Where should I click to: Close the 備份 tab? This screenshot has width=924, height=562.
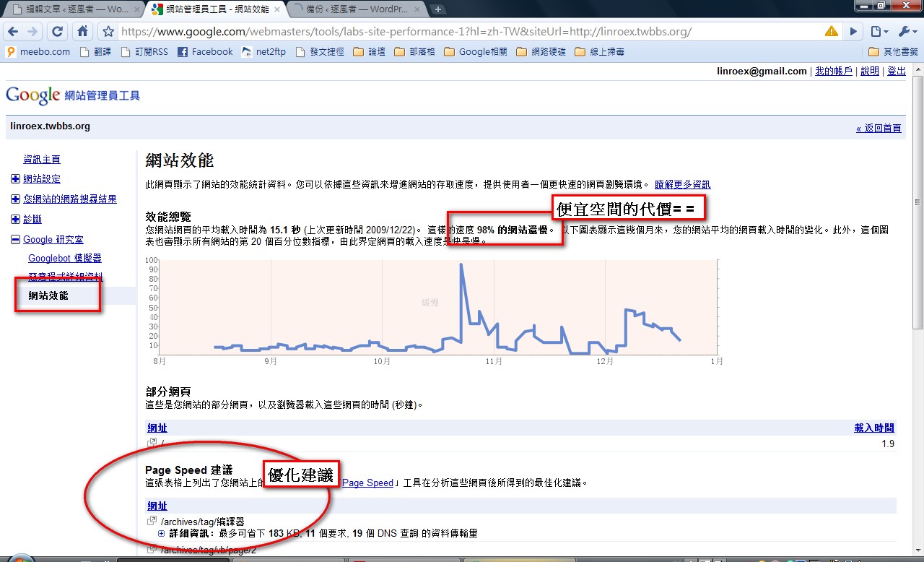(x=418, y=9)
